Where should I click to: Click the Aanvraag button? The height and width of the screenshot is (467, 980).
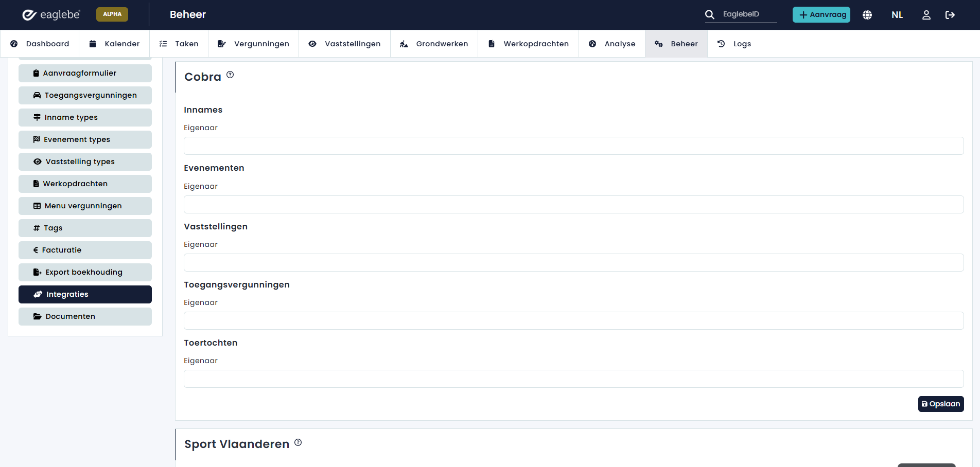coord(821,14)
